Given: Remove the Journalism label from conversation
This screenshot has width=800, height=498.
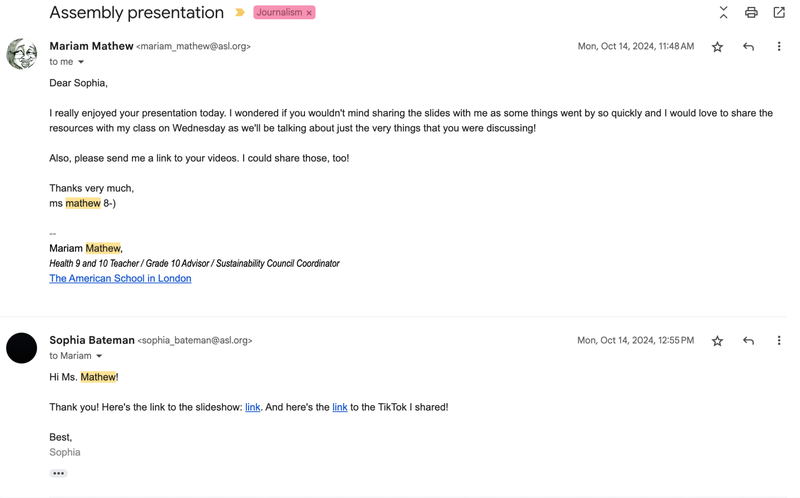Looking at the screenshot, I should point(309,13).
